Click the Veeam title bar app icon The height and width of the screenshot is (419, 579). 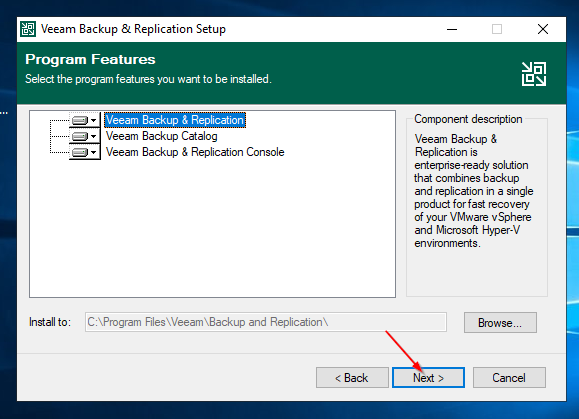tap(28, 29)
